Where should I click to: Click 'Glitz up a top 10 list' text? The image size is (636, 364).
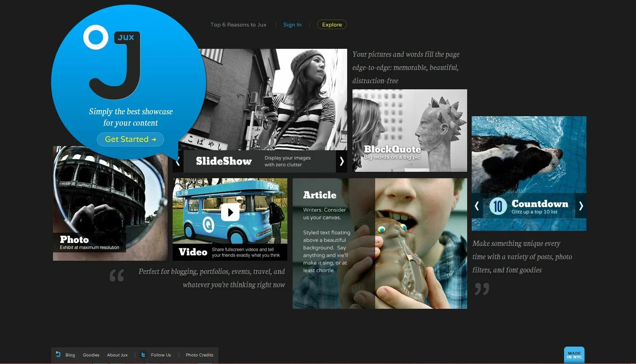(x=534, y=212)
